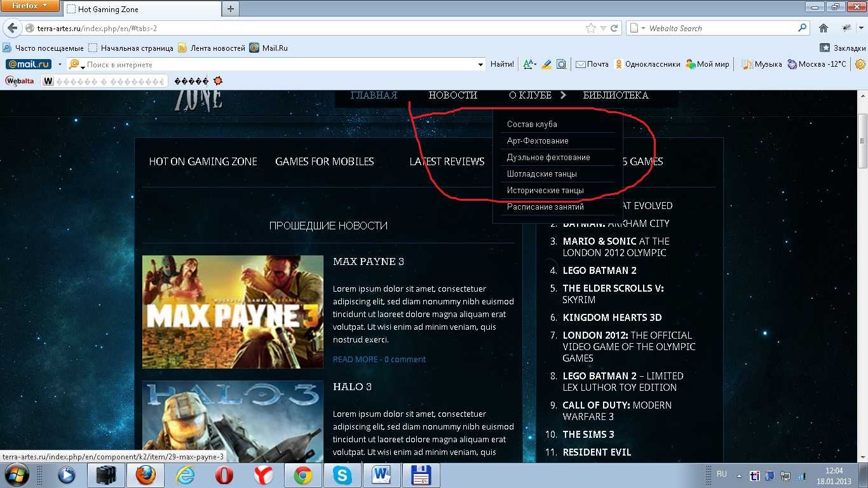Open the Max Payne 3 thumbnail image
868x488 pixels.
233,312
